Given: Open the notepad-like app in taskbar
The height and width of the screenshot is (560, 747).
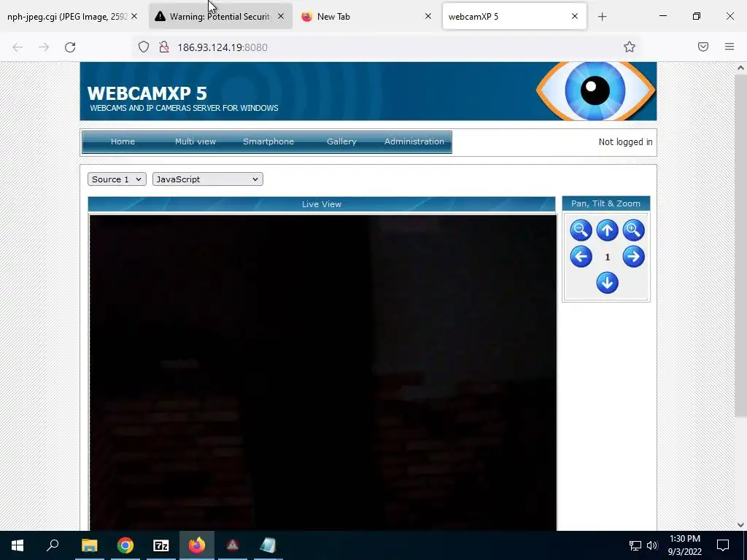Looking at the screenshot, I should click(268, 545).
